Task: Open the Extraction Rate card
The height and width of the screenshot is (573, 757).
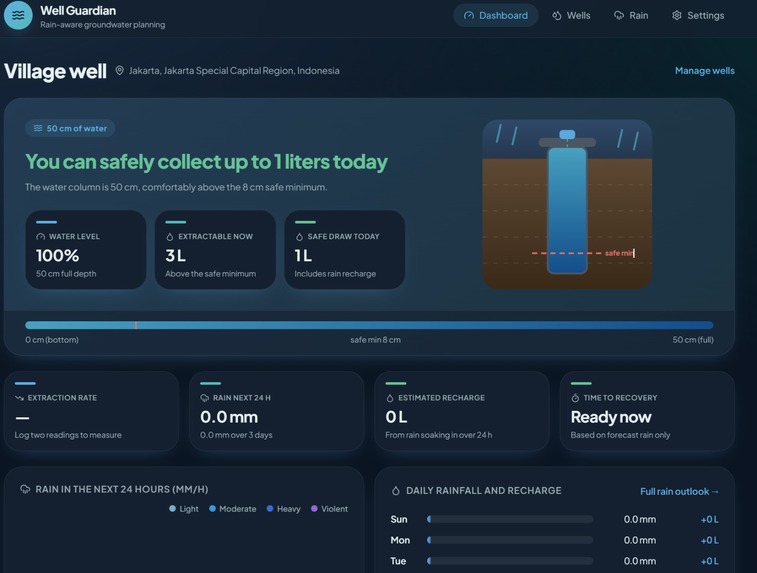Action: coord(91,411)
